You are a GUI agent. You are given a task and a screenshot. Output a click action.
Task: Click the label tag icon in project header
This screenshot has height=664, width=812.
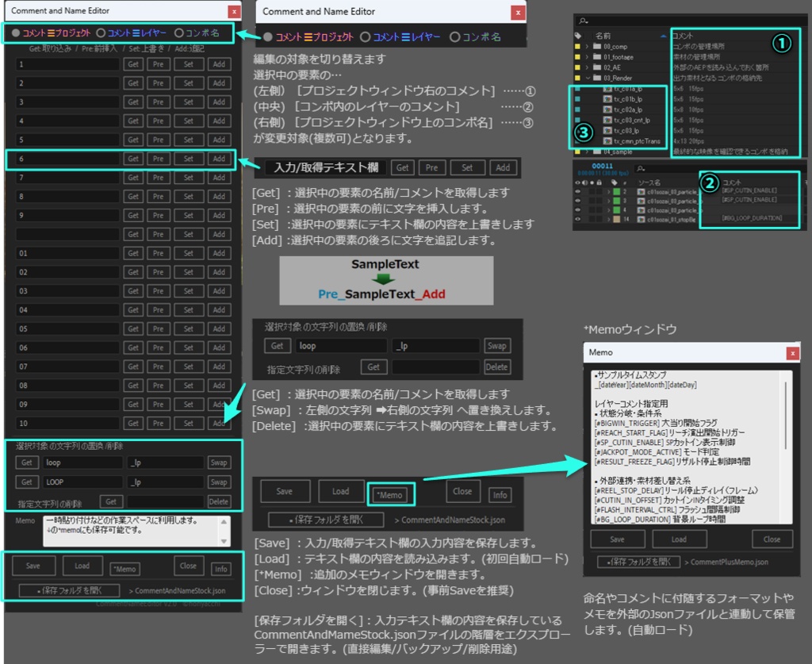click(x=578, y=36)
